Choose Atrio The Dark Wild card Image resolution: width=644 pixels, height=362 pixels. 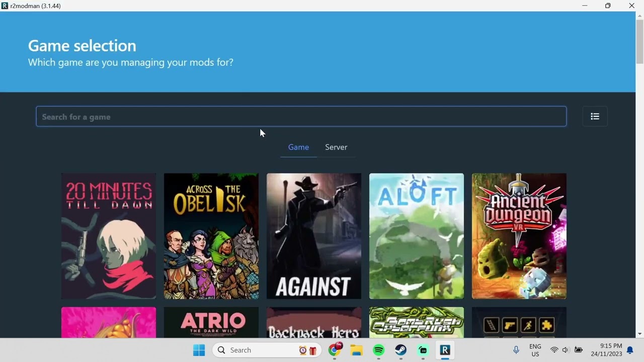211,322
